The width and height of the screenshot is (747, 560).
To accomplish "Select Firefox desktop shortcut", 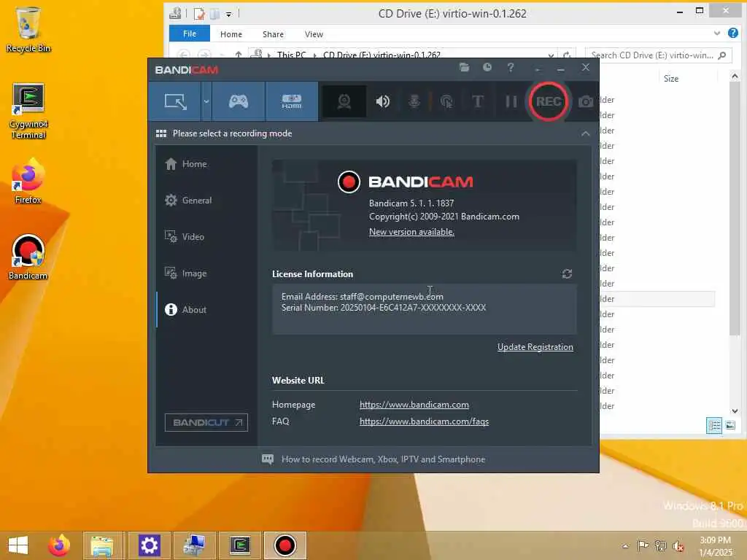I will 28,182.
